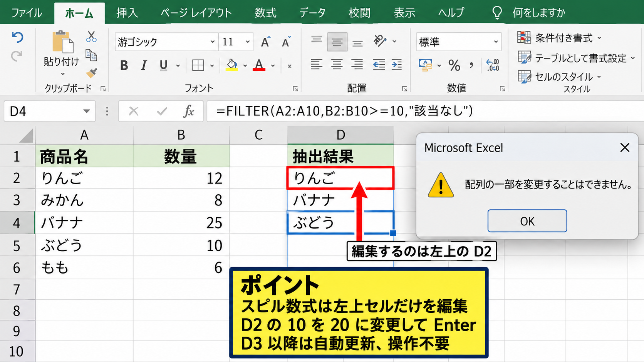Increase font size with large A
Screen dimensions: 644x362
pos(265,42)
